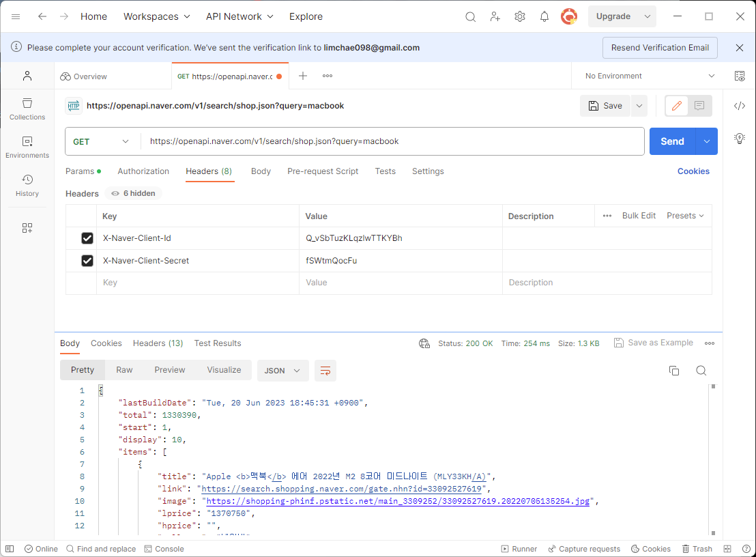Switch to edit mode pencil icon
Viewport: 756px width, 557px height.
tap(676, 106)
